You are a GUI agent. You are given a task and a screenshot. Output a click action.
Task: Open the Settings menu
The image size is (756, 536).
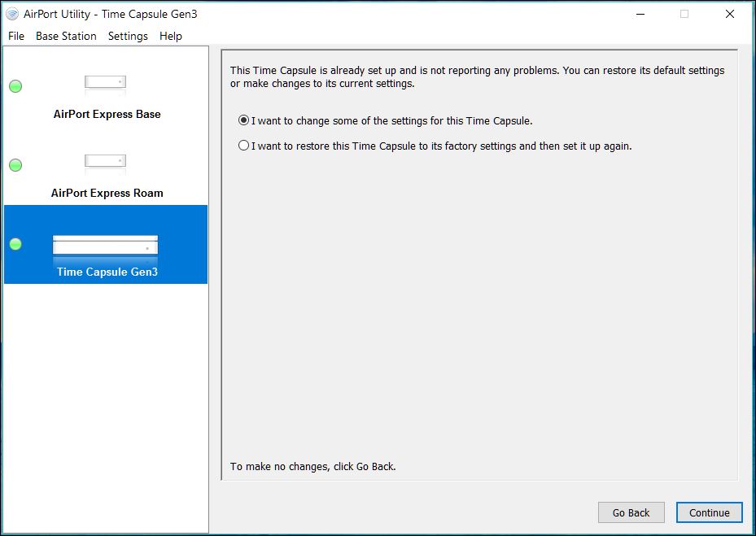point(128,36)
